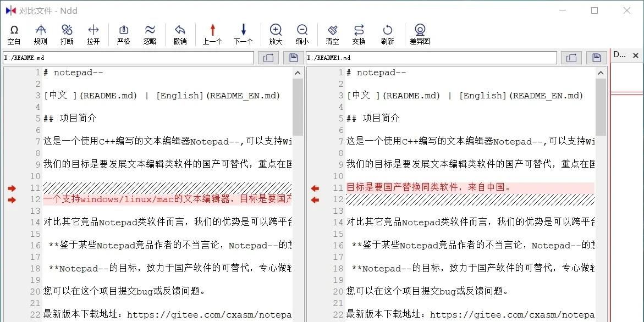
Task: Jump to the previous difference
Action: (212, 33)
